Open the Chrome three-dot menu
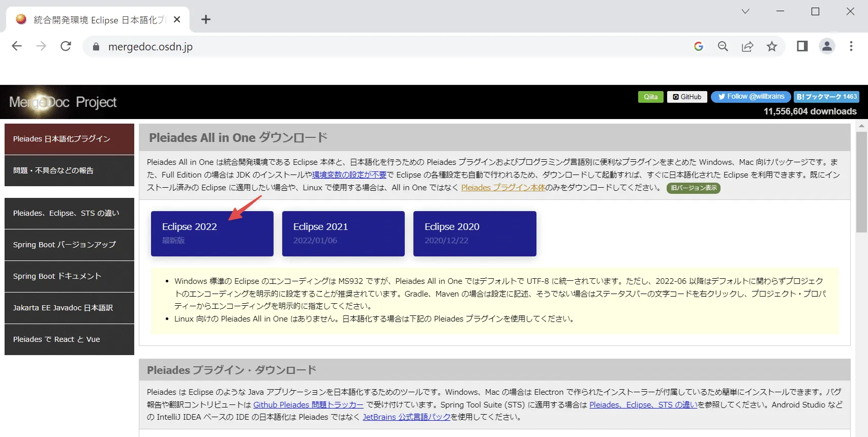Screen dimensions: 868x437 coord(851,46)
